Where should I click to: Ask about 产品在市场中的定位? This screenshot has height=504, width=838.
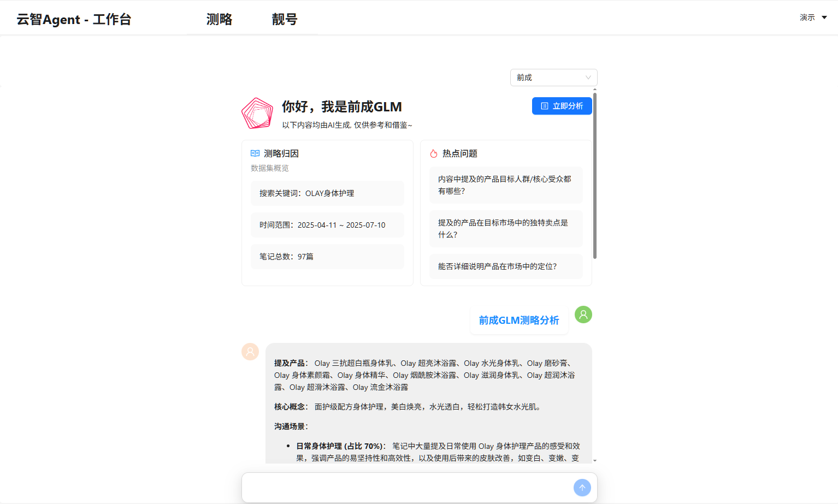506,266
